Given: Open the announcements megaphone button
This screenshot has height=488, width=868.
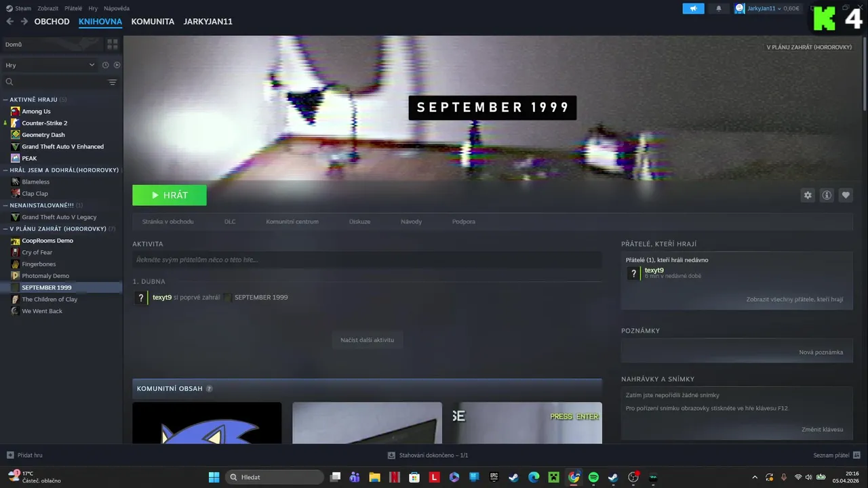Looking at the screenshot, I should (693, 9).
